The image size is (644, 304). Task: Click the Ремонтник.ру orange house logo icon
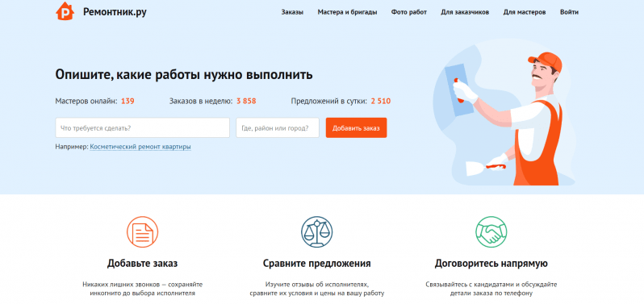pyautogui.click(x=65, y=11)
